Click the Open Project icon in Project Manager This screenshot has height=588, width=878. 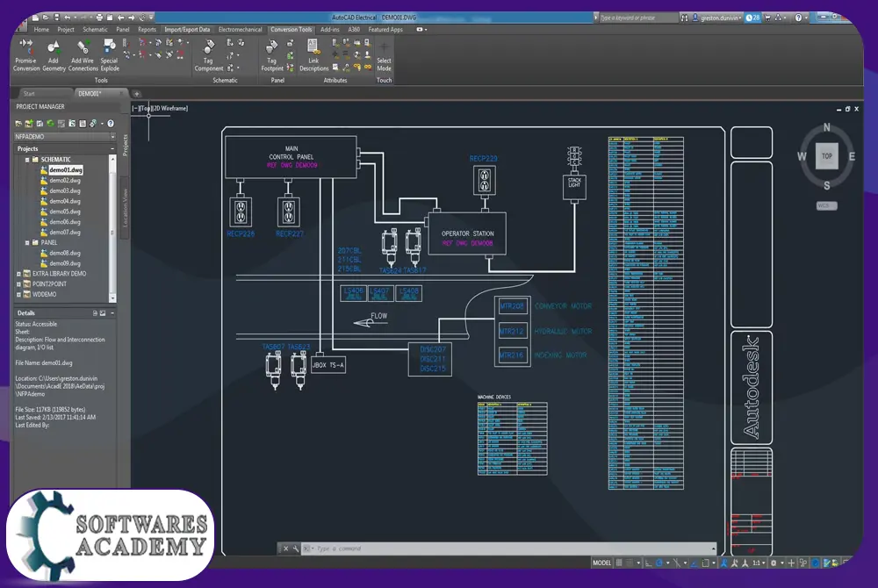point(18,123)
